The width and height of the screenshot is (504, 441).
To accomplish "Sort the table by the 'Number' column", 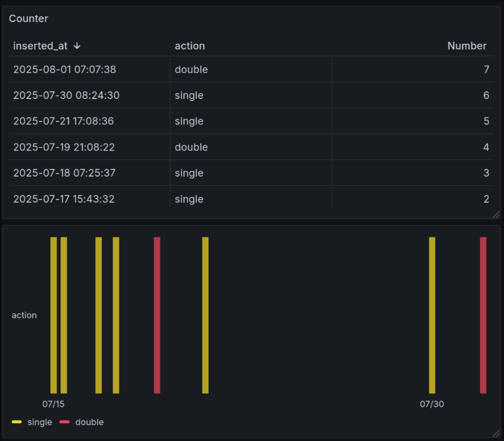I will [x=467, y=46].
